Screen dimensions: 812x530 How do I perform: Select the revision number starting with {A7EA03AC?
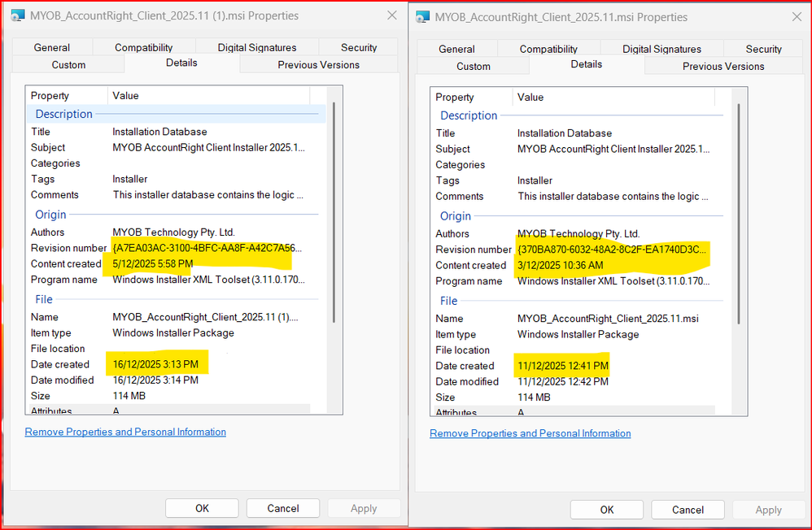(x=207, y=248)
